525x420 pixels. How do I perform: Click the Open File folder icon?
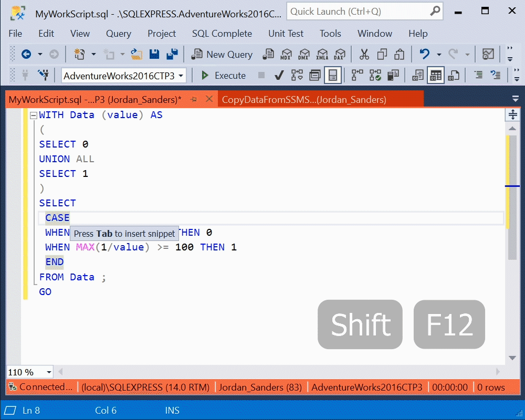click(136, 54)
